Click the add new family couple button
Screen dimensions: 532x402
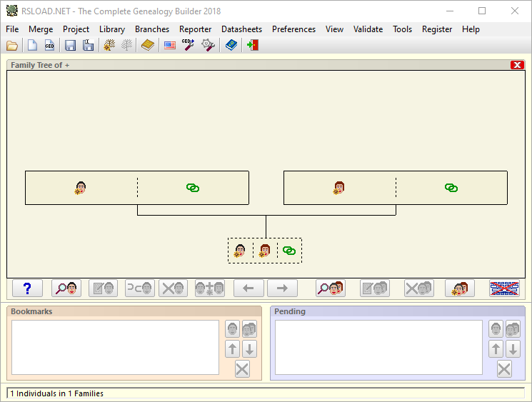tap(460, 288)
